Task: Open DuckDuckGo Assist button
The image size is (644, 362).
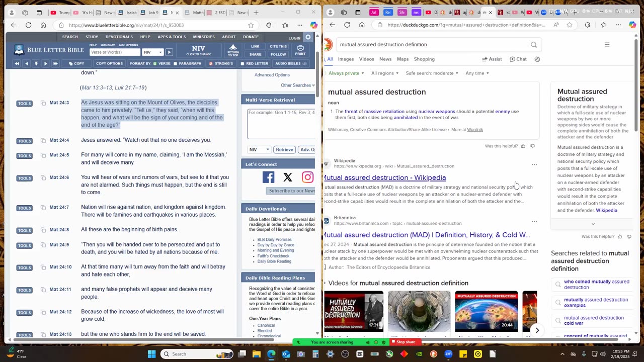Action: click(x=492, y=59)
